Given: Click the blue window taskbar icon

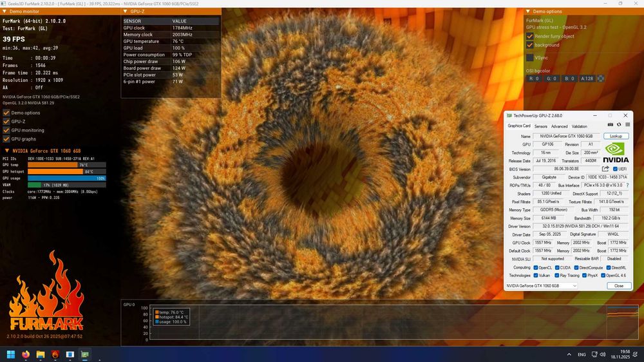Looking at the screenshot, I should pos(70,354).
